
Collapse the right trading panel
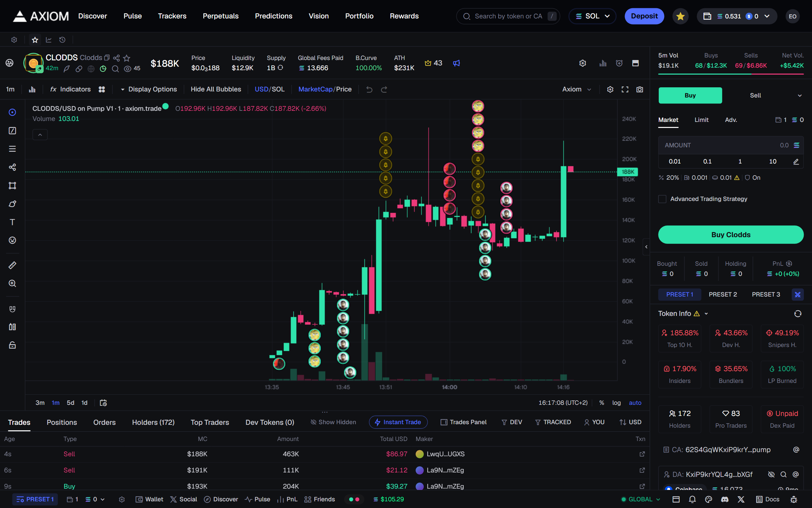[646, 247]
